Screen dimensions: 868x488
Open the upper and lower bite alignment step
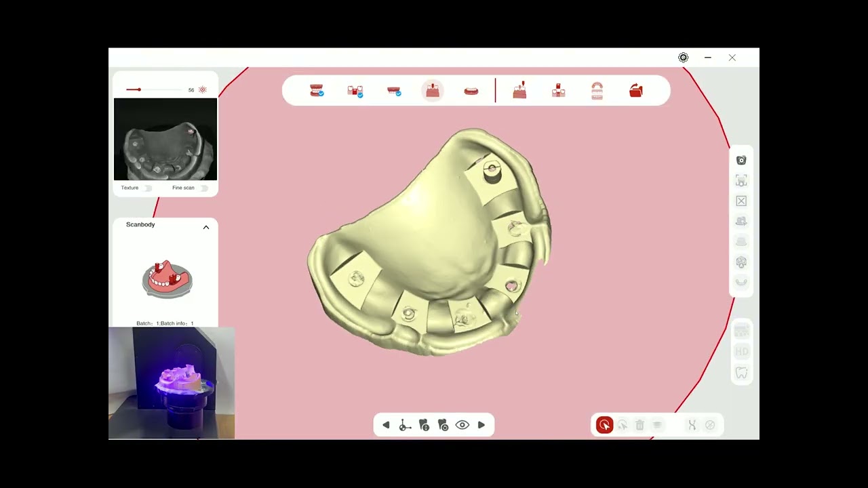(x=597, y=91)
